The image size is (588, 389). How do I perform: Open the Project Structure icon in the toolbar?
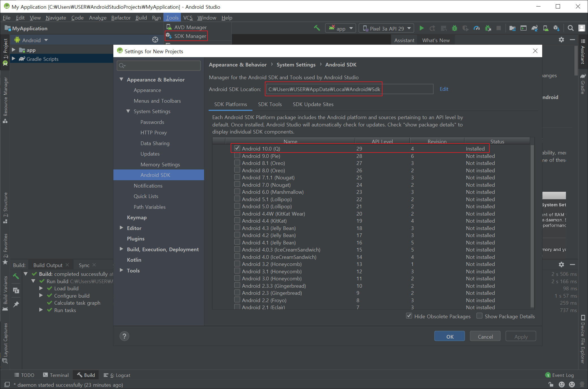pyautogui.click(x=512, y=28)
